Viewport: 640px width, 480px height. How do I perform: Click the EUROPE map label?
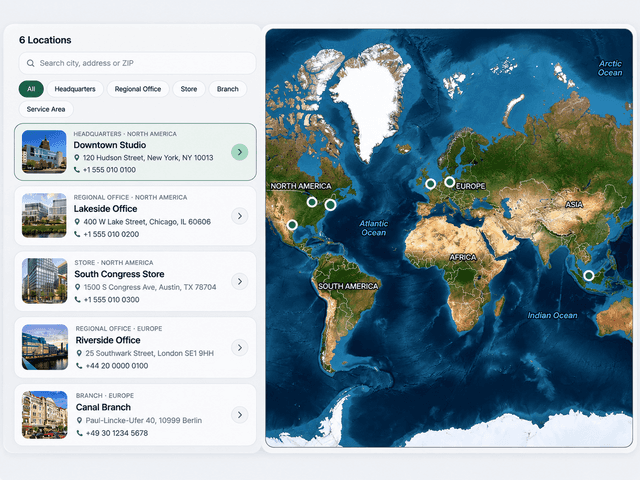(471, 186)
